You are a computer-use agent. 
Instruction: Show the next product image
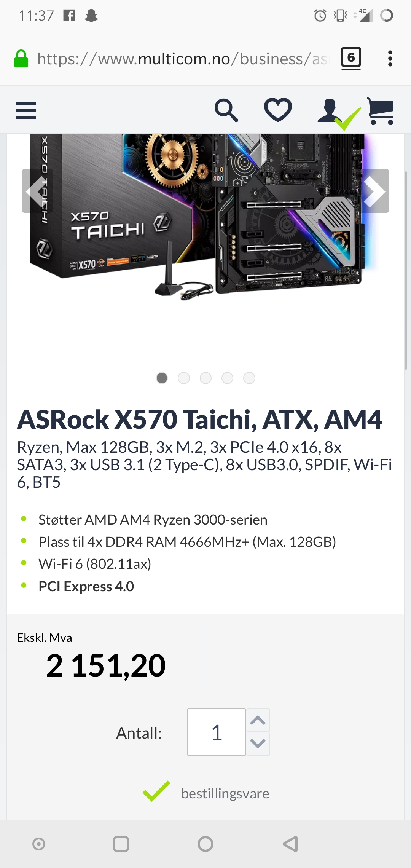[375, 191]
